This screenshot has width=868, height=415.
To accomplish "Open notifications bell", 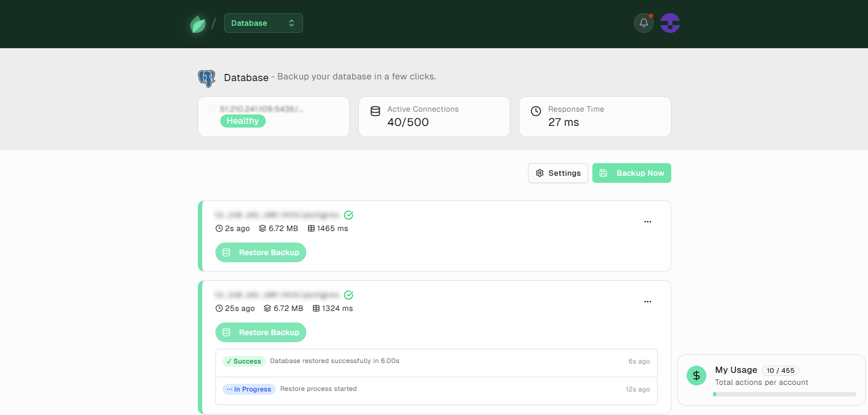I will tap(644, 23).
